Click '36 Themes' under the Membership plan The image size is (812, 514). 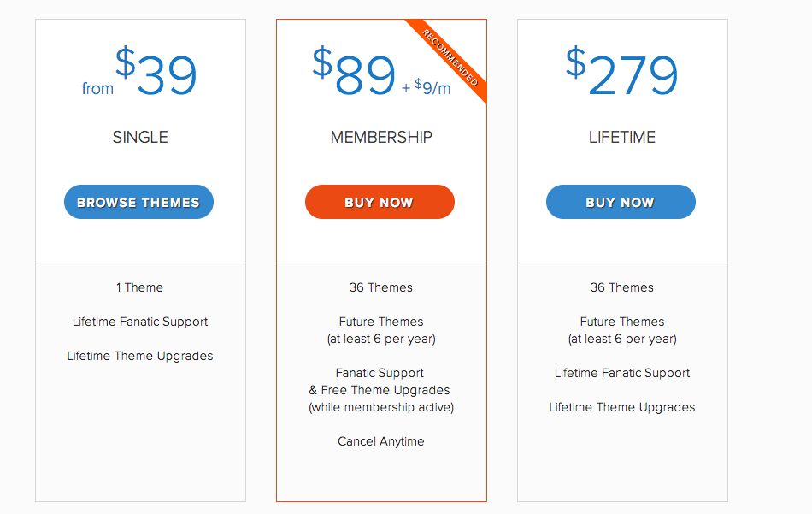tap(380, 287)
